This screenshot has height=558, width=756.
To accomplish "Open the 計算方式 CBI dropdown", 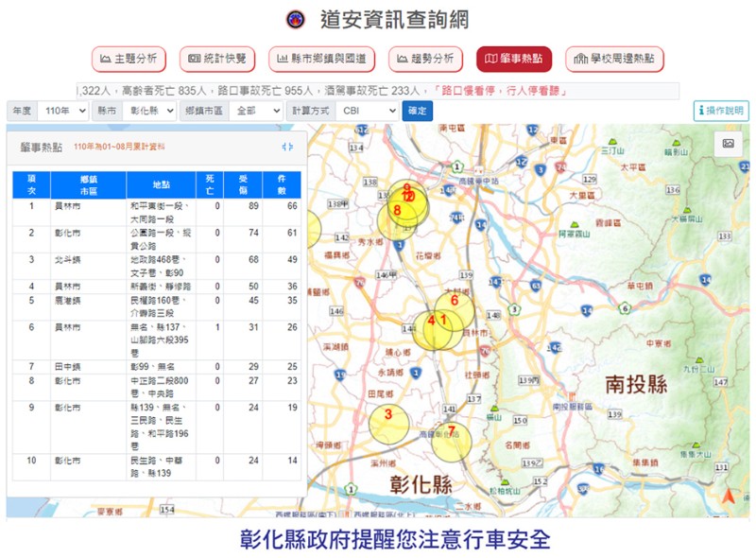I will pos(367,111).
